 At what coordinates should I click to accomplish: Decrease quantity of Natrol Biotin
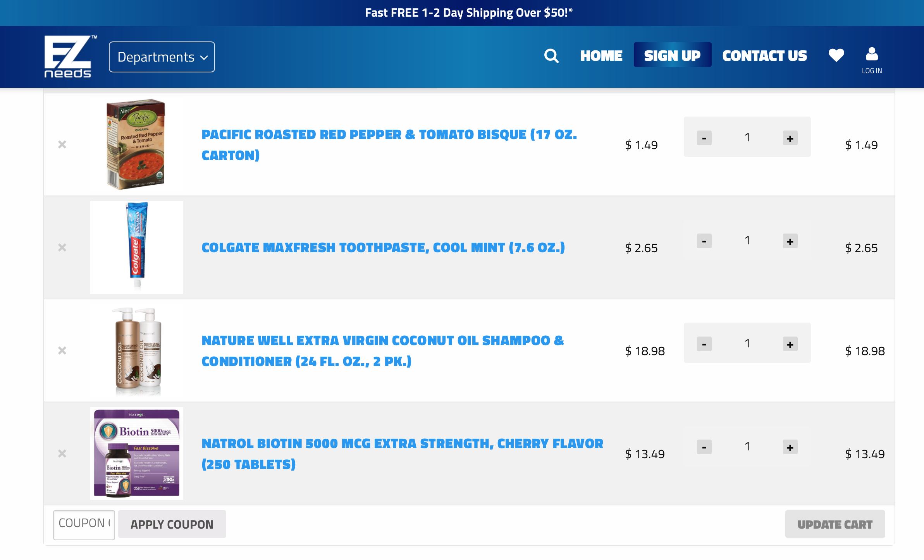[704, 447]
